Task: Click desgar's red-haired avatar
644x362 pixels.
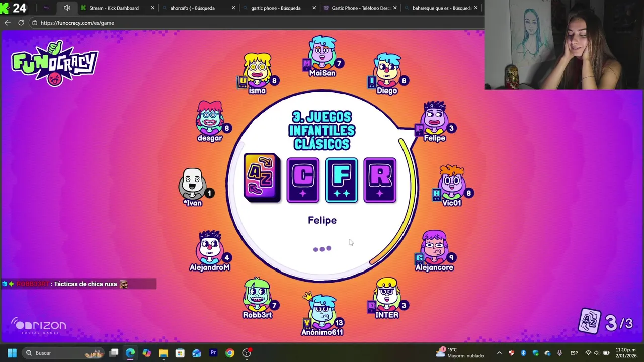Action: coord(210,117)
